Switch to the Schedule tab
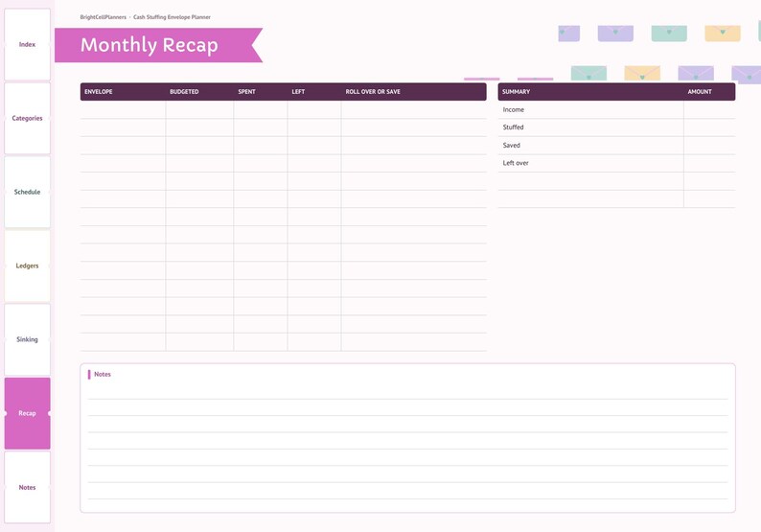 [27, 192]
